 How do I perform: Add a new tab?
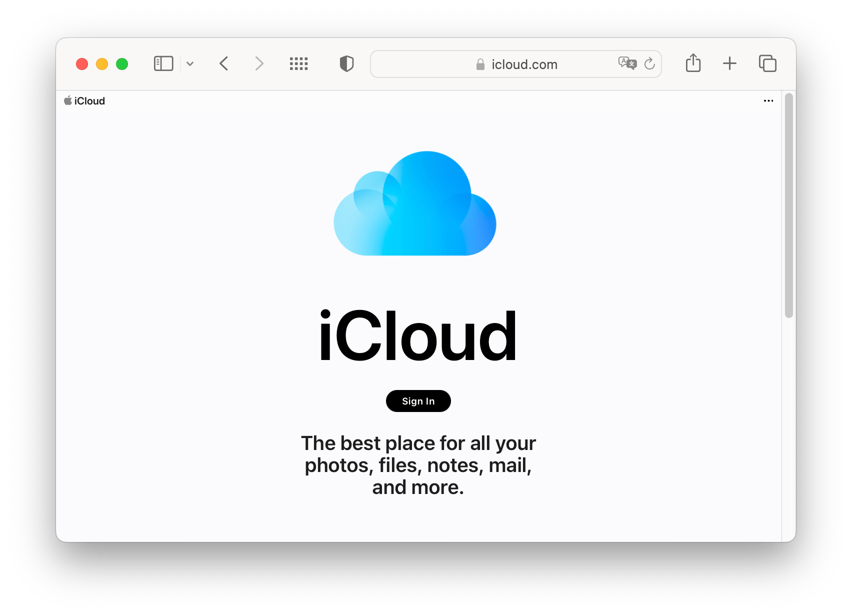[729, 63]
